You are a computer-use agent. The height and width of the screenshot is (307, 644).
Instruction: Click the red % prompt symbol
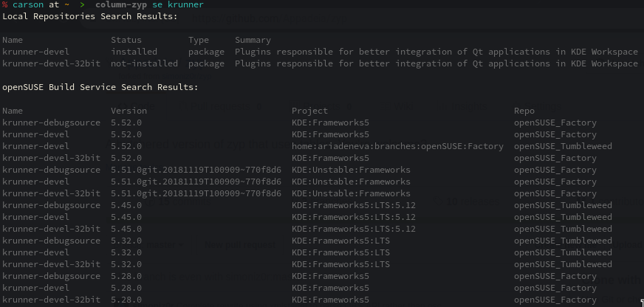[5, 5]
